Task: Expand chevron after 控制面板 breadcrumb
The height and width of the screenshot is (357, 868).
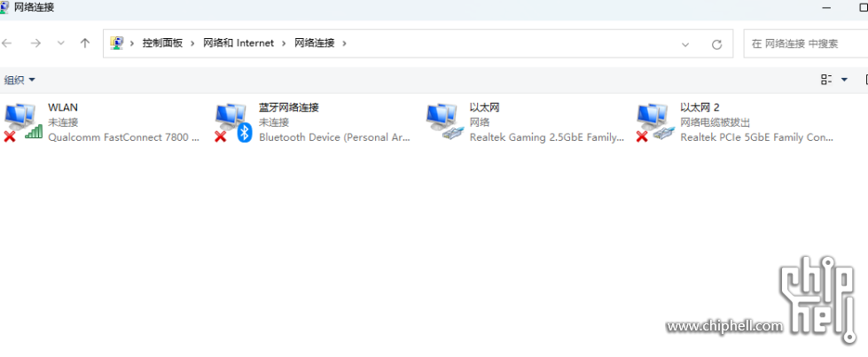Action: click(x=192, y=43)
